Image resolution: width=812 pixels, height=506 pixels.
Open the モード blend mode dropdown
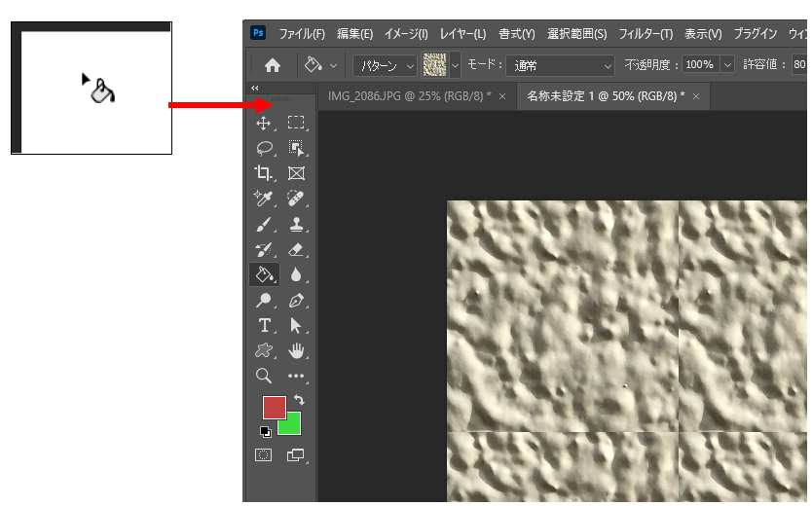pos(562,65)
